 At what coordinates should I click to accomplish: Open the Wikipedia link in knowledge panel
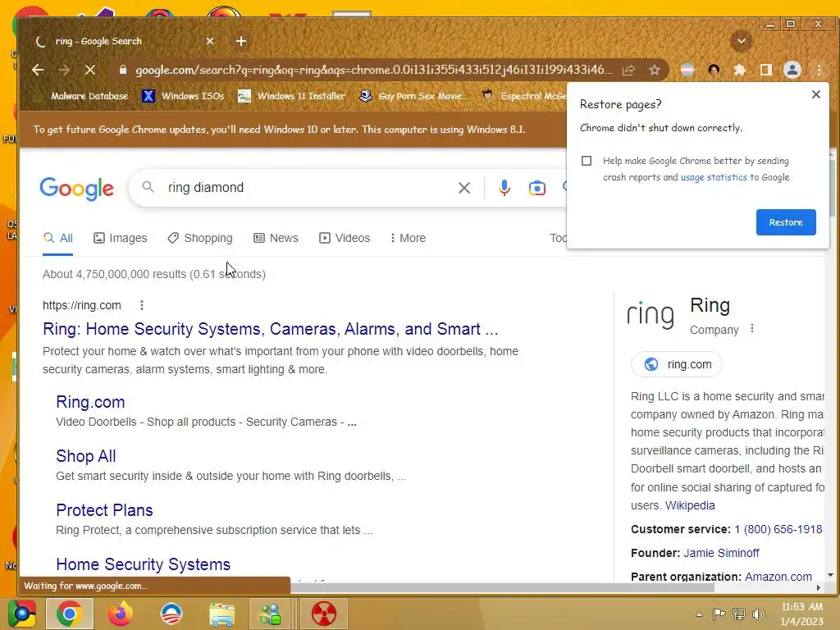coord(690,505)
